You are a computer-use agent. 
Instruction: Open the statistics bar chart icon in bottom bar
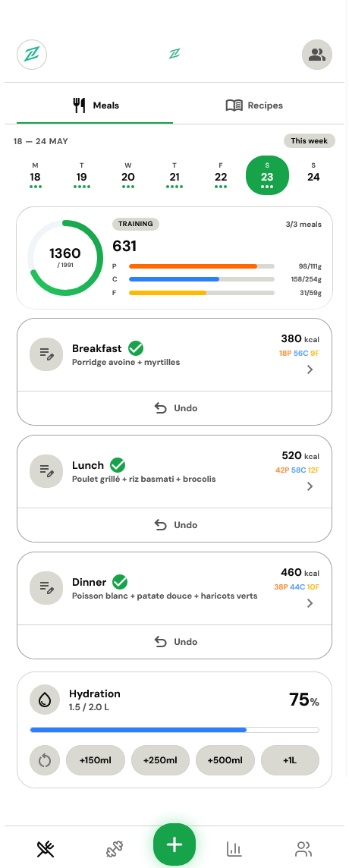coord(234,848)
